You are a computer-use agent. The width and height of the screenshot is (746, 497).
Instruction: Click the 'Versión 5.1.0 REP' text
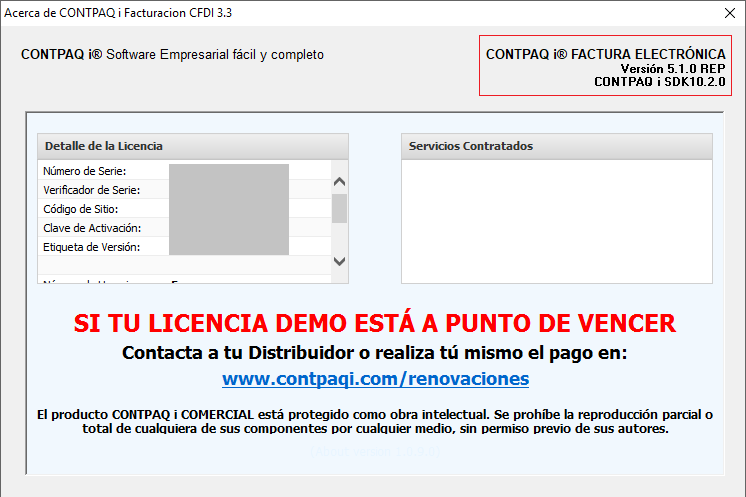point(673,69)
